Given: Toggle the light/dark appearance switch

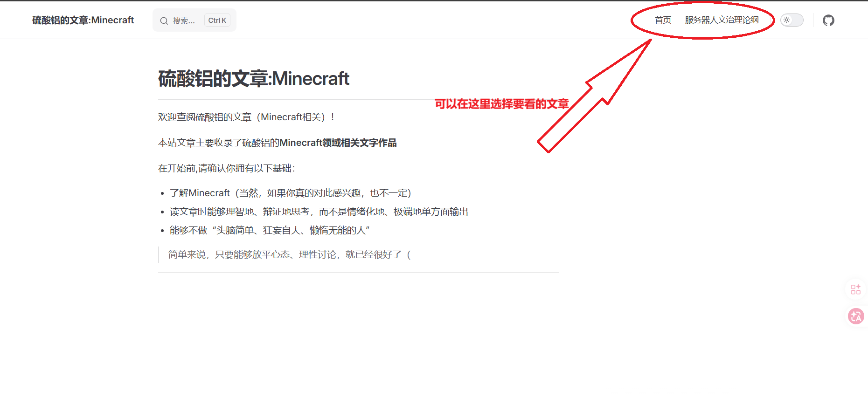Looking at the screenshot, I should [x=792, y=20].
